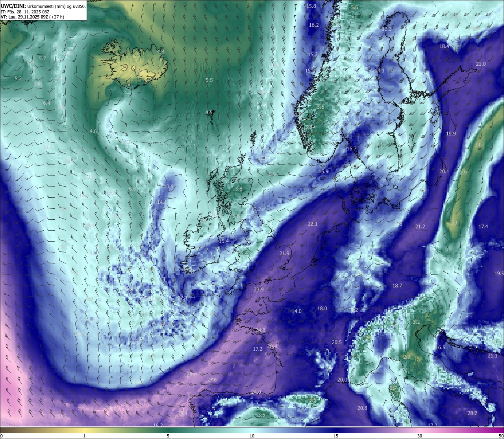Click the 5.5 value label

(x=209, y=80)
